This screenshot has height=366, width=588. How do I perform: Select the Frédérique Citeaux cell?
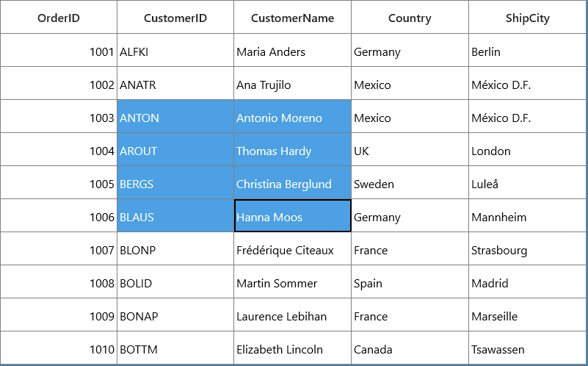(292, 248)
